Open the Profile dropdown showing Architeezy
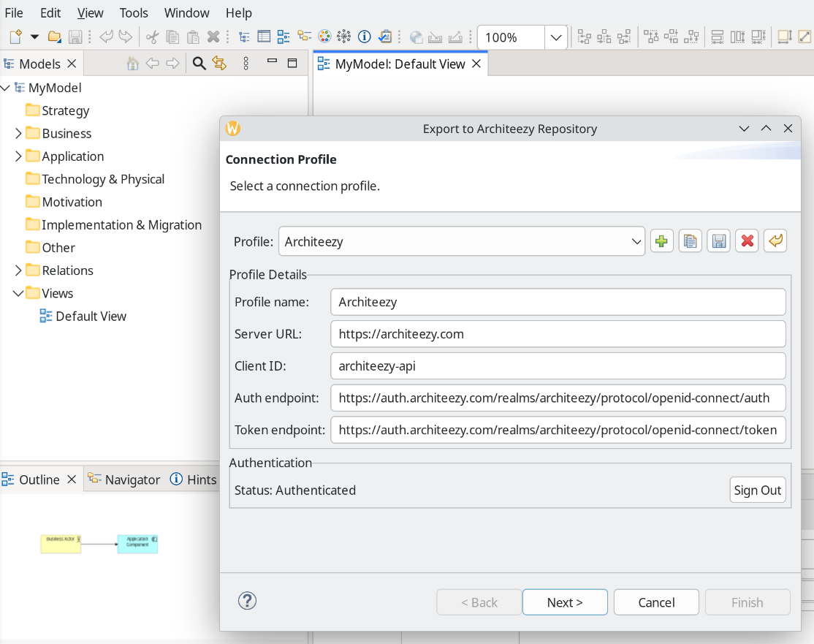Image resolution: width=814 pixels, height=644 pixels. (462, 241)
